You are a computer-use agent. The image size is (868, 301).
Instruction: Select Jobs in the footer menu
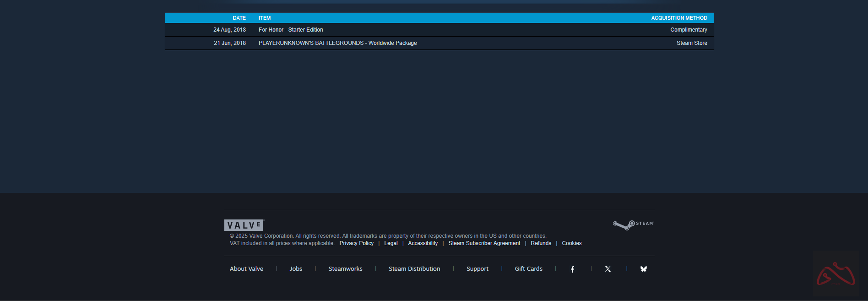pyautogui.click(x=296, y=269)
